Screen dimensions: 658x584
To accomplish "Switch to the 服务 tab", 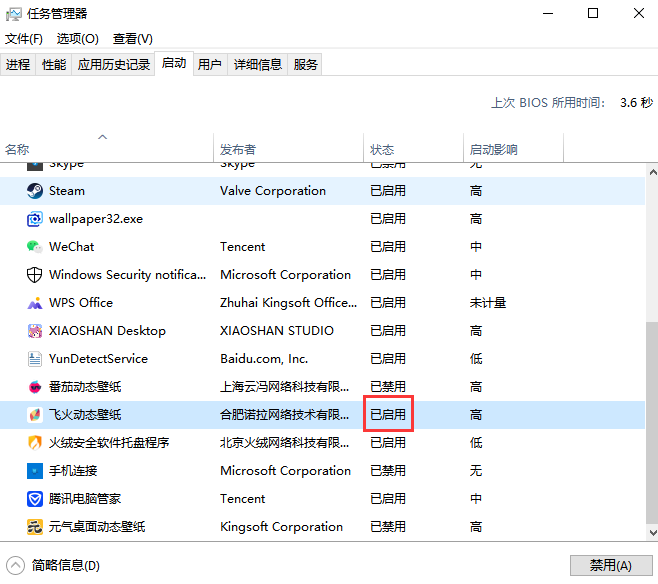I will click(x=306, y=65).
